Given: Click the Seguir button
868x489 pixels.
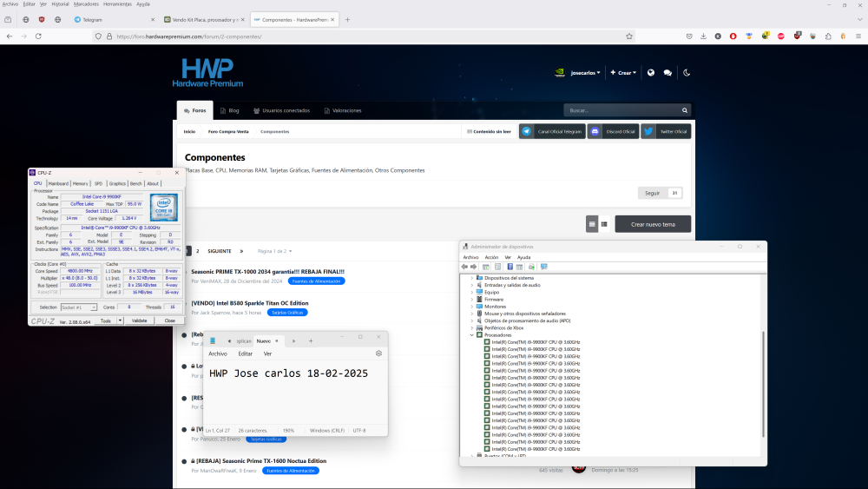Looking at the screenshot, I should [652, 193].
